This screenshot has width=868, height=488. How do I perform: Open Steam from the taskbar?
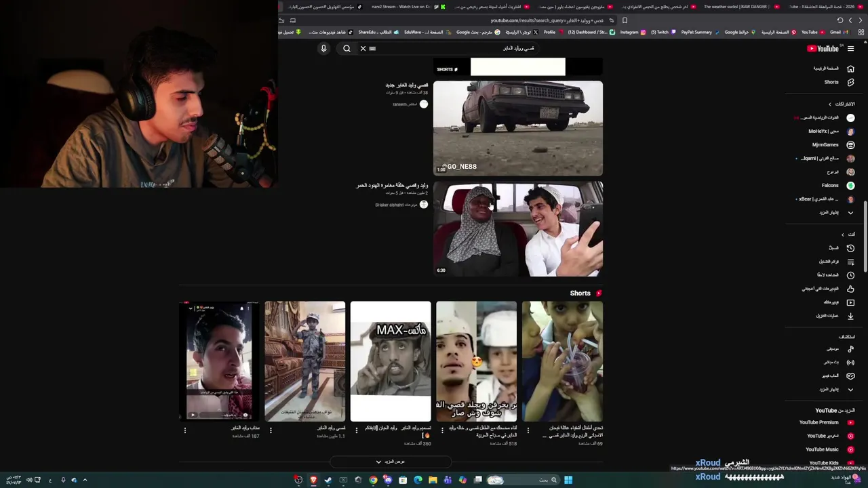pos(328,480)
